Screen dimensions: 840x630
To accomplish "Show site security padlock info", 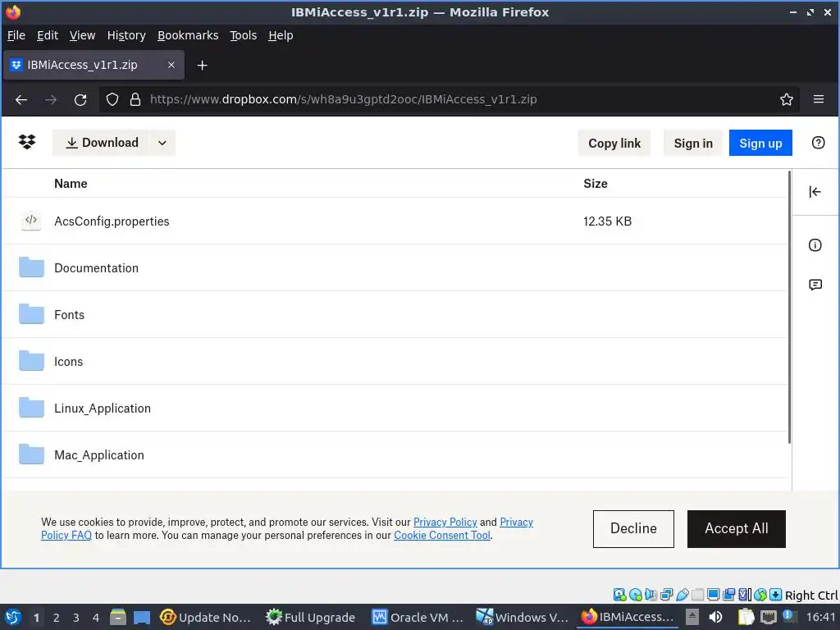I will tap(135, 99).
